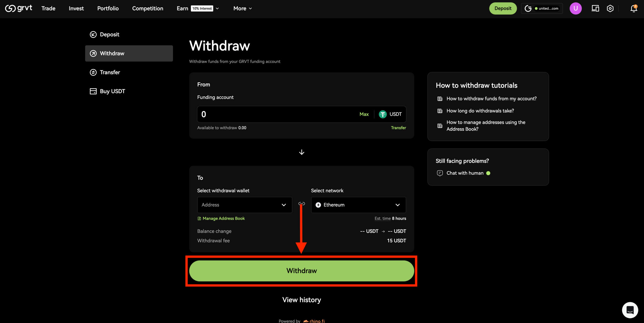Click the multi-device layout icon
This screenshot has width=644, height=323.
point(595,9)
